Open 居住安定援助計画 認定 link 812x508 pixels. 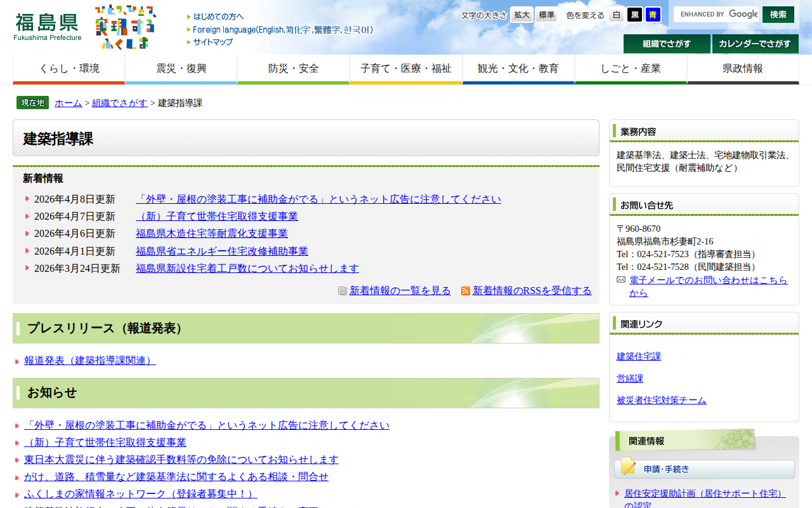tap(705, 499)
